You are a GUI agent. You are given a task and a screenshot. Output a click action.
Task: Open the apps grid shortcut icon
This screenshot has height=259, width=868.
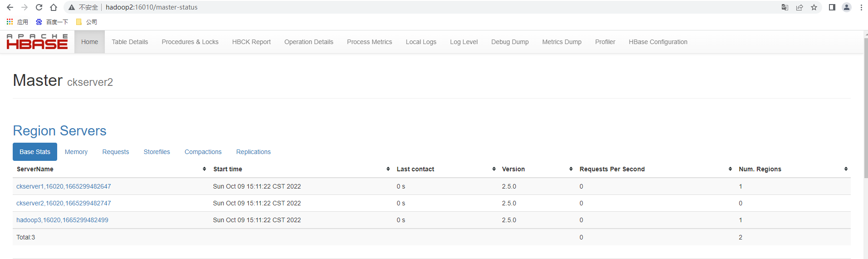[10, 22]
